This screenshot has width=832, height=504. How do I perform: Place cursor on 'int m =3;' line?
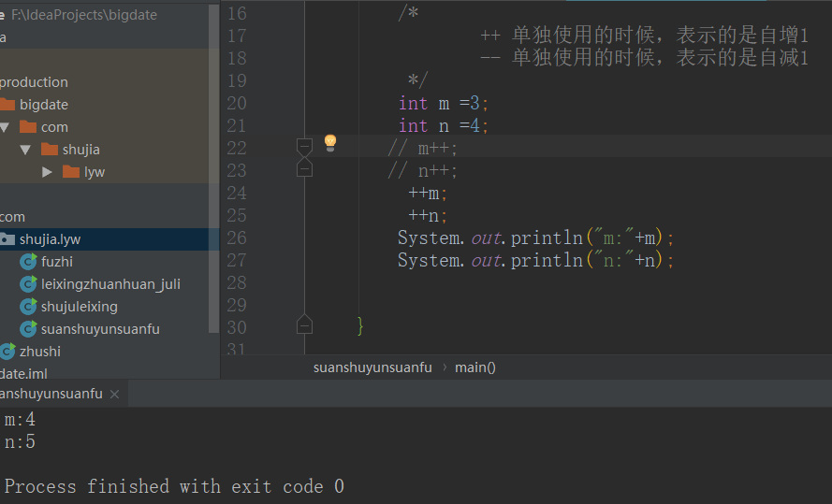pyautogui.click(x=443, y=103)
